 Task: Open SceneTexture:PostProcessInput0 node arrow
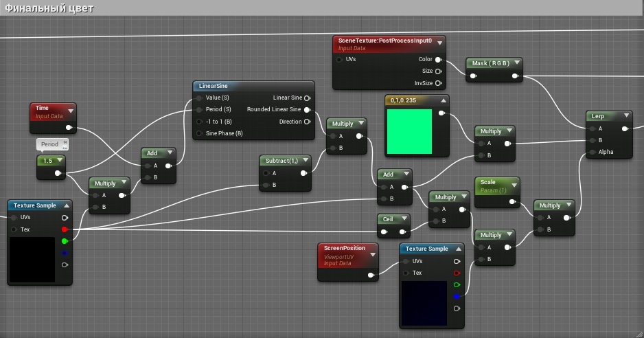point(440,43)
